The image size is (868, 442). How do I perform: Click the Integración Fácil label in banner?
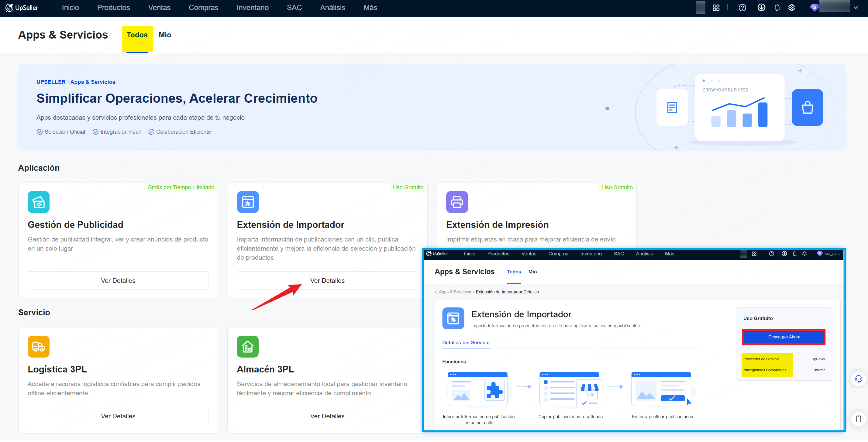point(121,132)
